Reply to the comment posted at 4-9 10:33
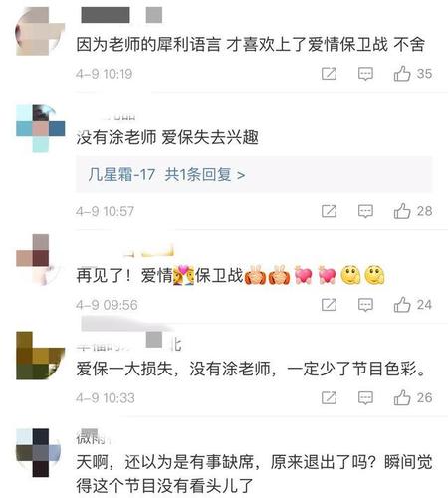Viewport: 448px width, 498px height. coord(365,398)
